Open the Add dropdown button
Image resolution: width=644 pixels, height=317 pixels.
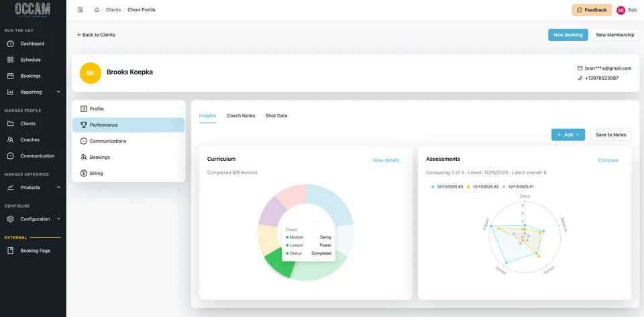point(568,135)
